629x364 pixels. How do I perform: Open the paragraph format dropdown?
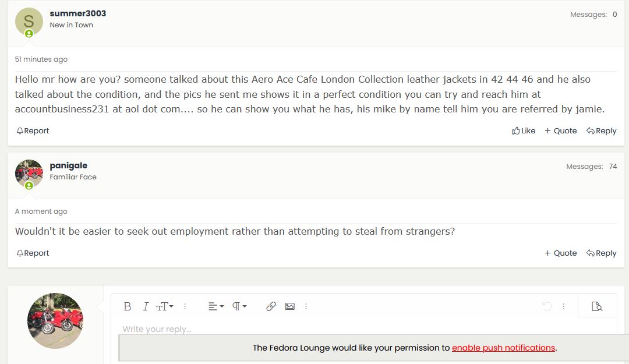239,306
